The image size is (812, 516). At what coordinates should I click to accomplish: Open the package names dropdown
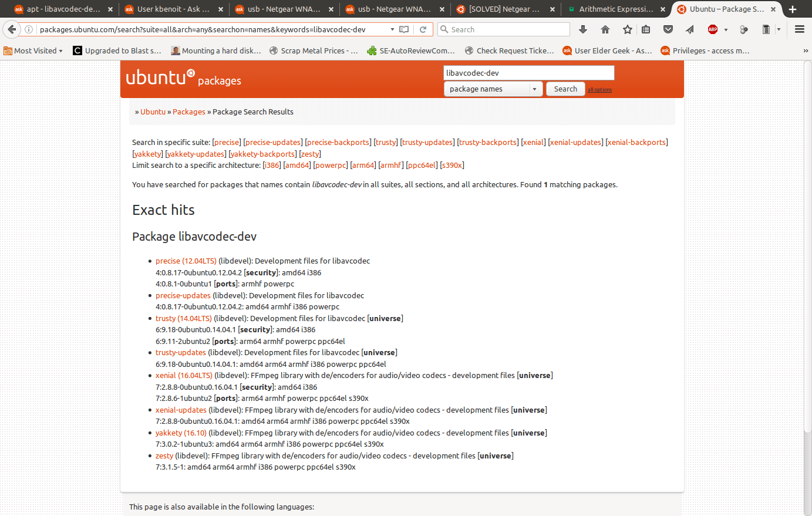[x=492, y=89]
